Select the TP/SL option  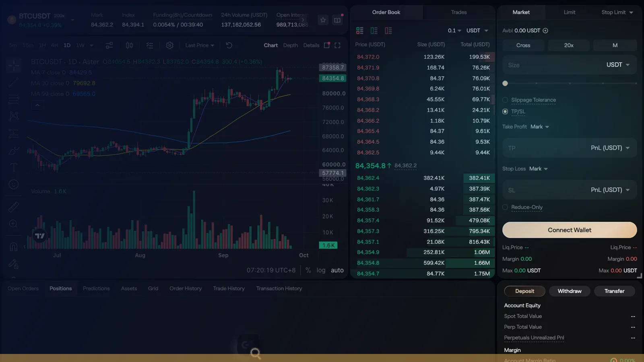(505, 111)
